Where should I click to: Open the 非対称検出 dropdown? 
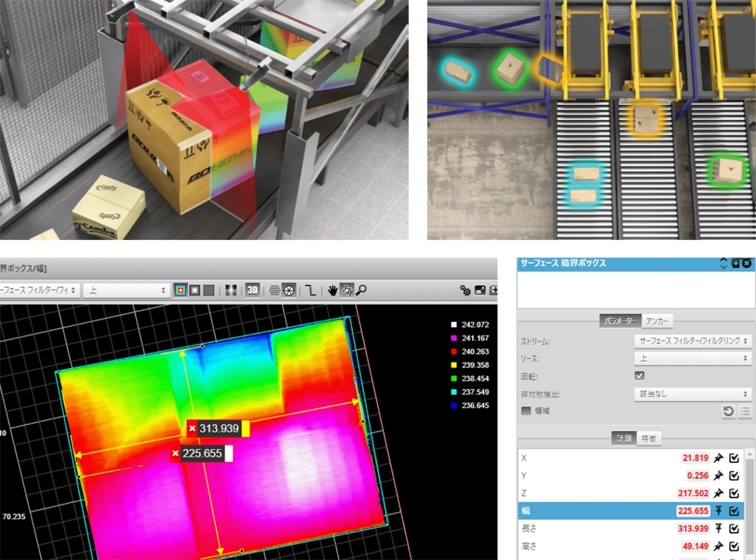point(692,394)
